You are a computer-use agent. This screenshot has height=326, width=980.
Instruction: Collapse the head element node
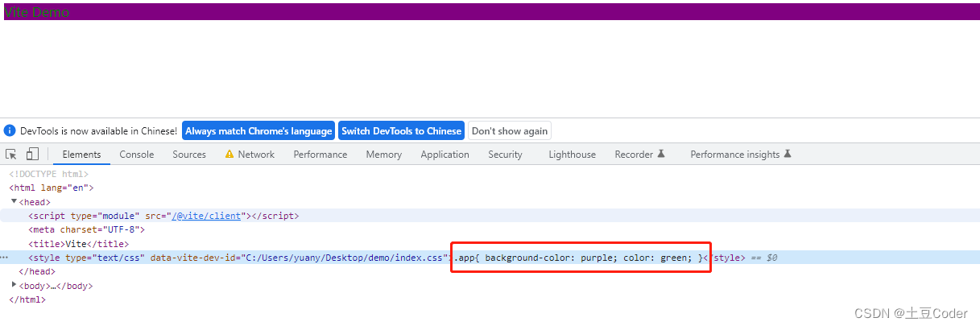pos(14,202)
